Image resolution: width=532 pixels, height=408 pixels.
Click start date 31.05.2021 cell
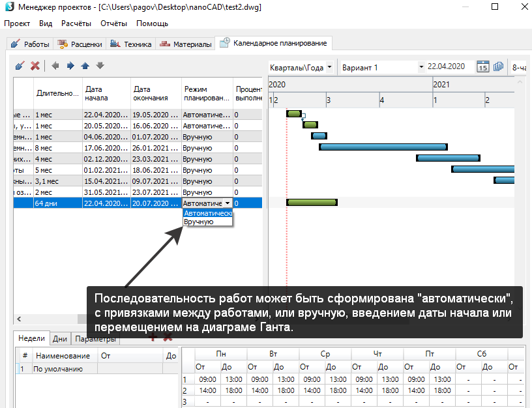(106, 192)
